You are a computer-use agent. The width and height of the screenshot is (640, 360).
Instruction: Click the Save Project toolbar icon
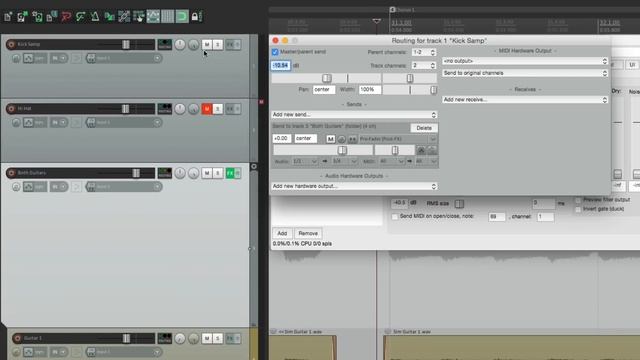click(x=37, y=17)
